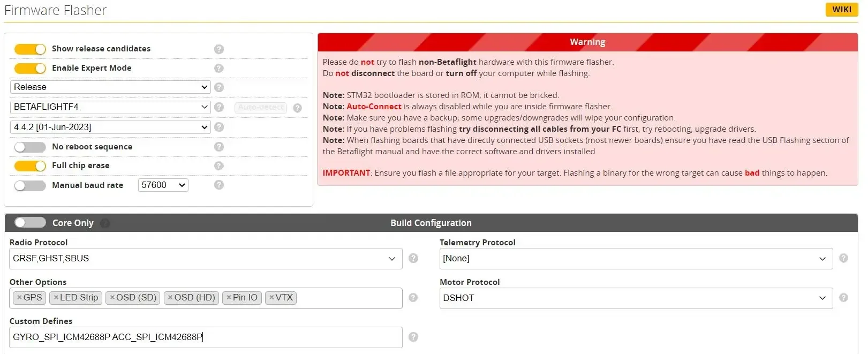Disable Show release candidates toggle
868x354 pixels.
[30, 49]
